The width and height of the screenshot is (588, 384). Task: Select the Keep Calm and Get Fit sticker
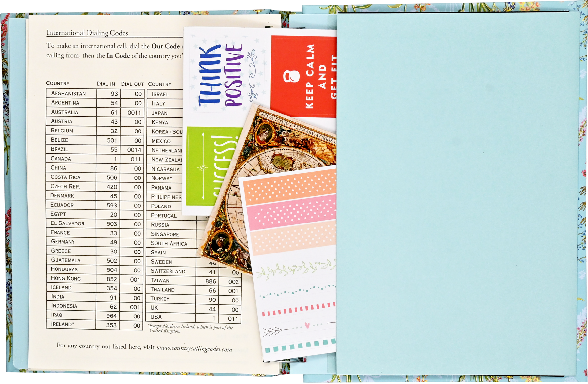tap(304, 77)
